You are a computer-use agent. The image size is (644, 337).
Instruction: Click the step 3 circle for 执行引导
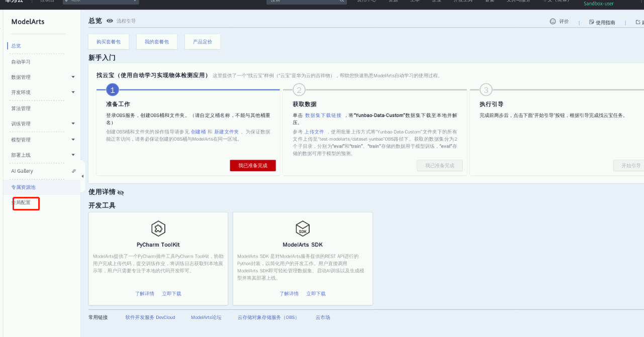[486, 90]
